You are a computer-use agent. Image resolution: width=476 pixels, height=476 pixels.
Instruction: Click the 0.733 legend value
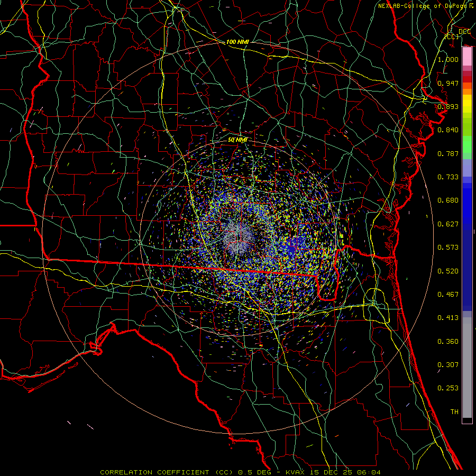click(x=448, y=177)
